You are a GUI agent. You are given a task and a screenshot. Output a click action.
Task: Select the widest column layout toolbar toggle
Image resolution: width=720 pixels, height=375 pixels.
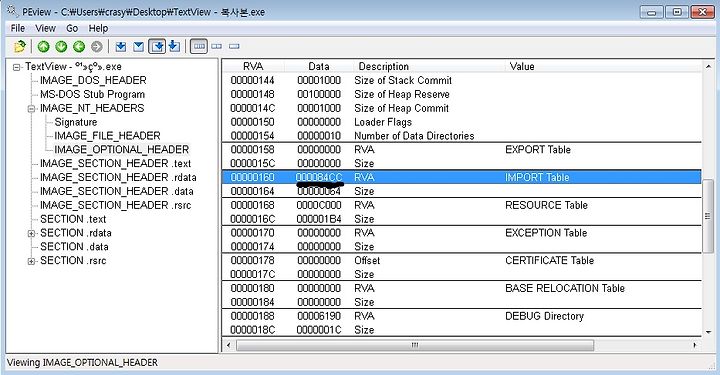[x=199, y=46]
